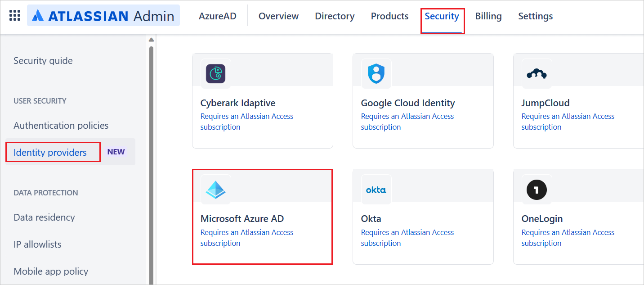Choose the OneLogin circle icon
Image resolution: width=644 pixels, height=285 pixels.
(x=537, y=190)
